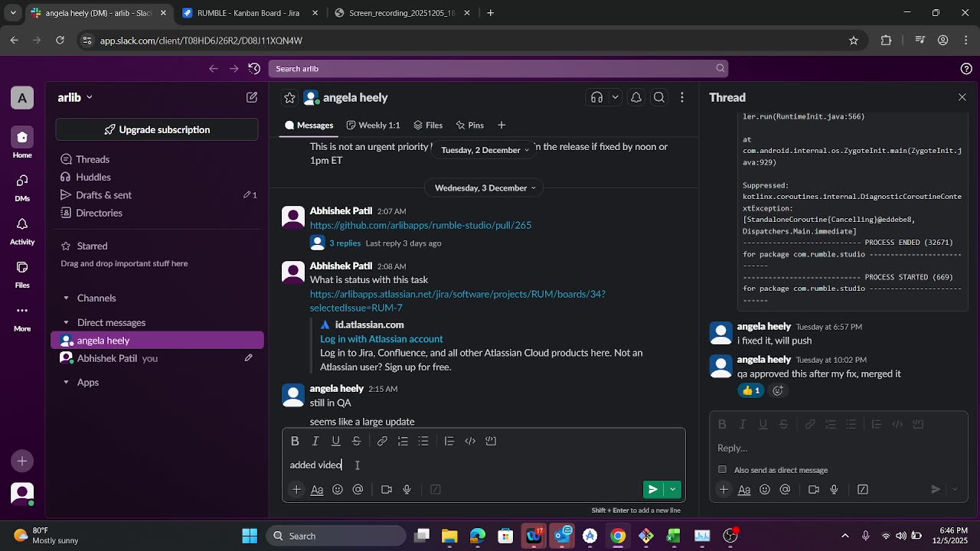Show hidden taskbar tray icons
Image resolution: width=980 pixels, height=551 pixels.
tap(845, 536)
